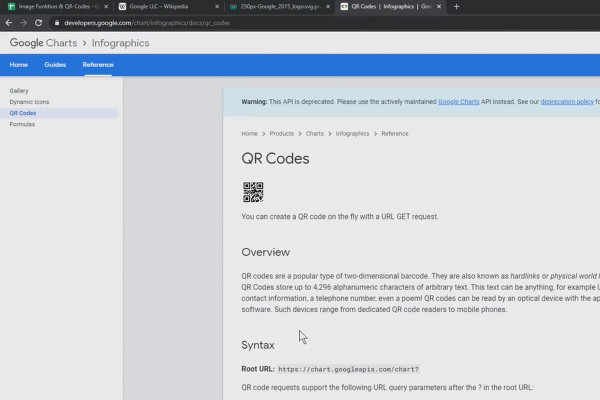Click the 'Warning:' label in the banner
Screen dimensions: 600x400
tap(254, 101)
